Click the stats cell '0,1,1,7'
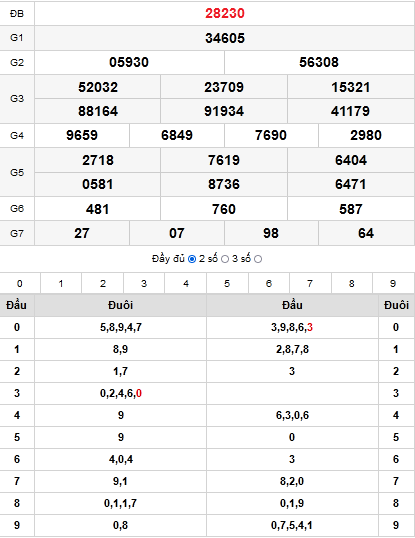Viewport: 415px width, 538px height. (120, 503)
